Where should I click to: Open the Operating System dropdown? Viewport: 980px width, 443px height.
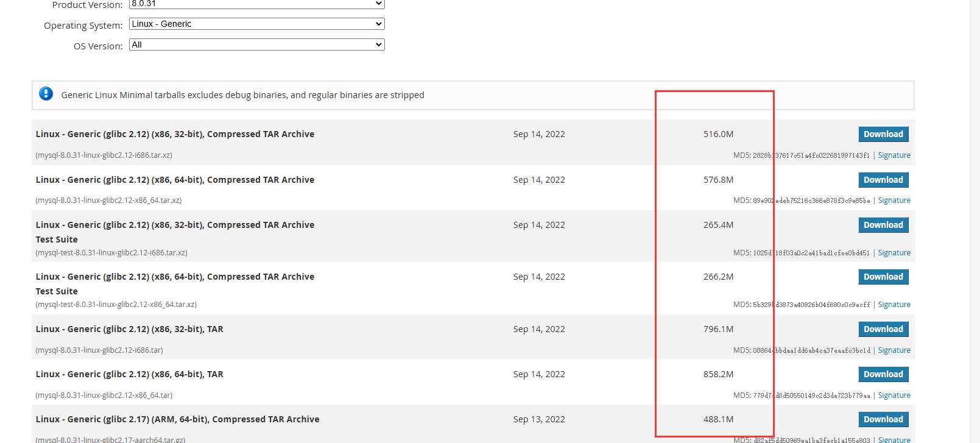pyautogui.click(x=256, y=24)
